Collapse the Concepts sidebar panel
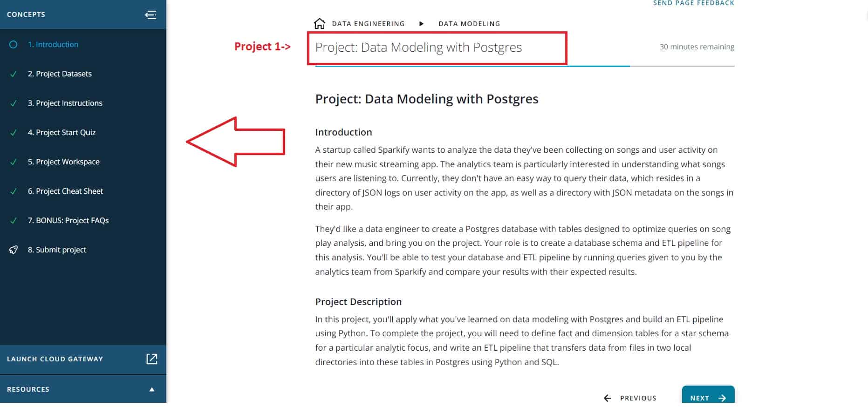The height and width of the screenshot is (407, 868). click(x=151, y=14)
